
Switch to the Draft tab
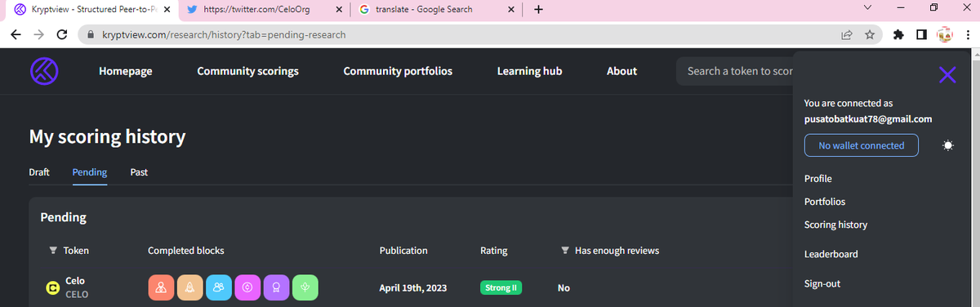coord(39,172)
